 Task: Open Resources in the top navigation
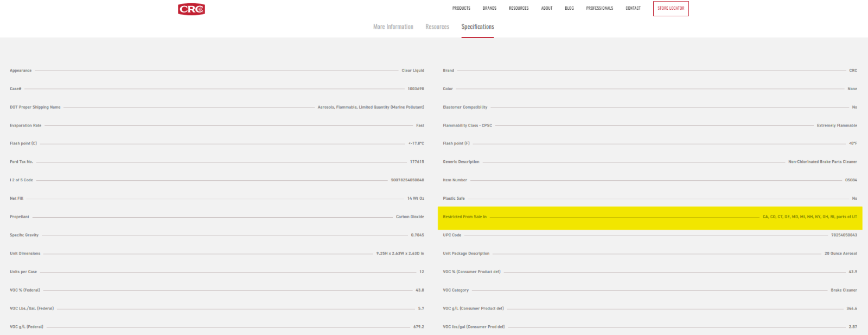[519, 9]
